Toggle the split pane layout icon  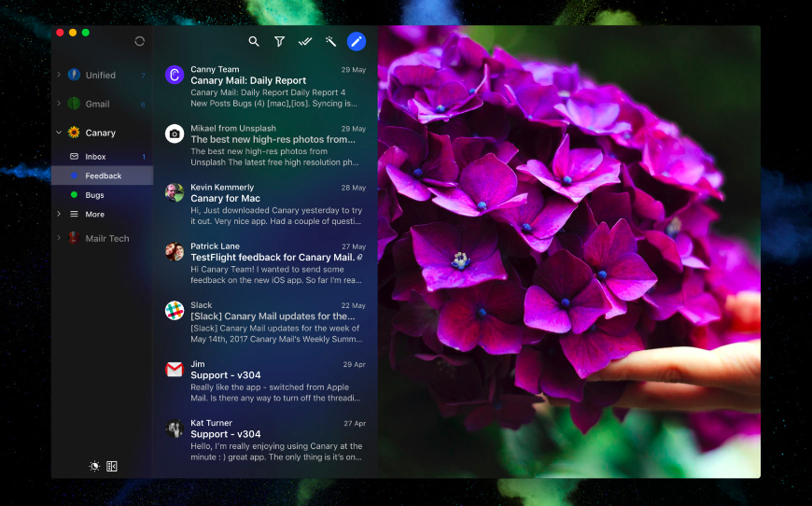(x=112, y=466)
